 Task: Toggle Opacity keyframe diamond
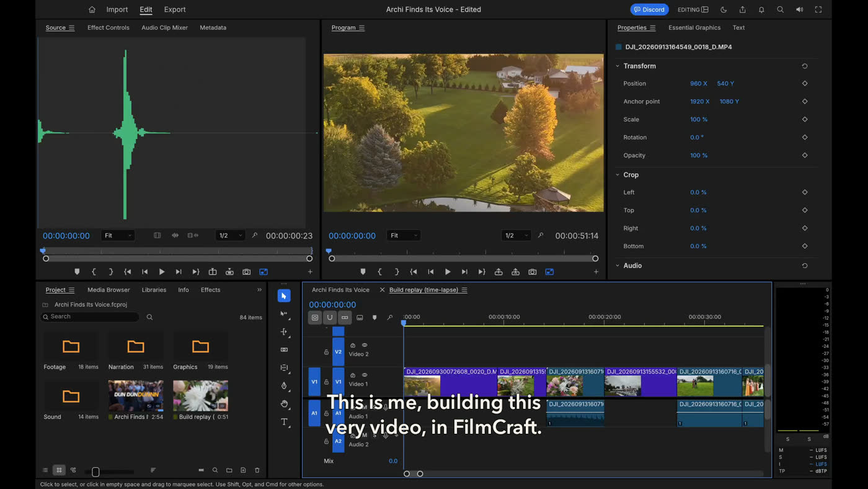tap(805, 155)
